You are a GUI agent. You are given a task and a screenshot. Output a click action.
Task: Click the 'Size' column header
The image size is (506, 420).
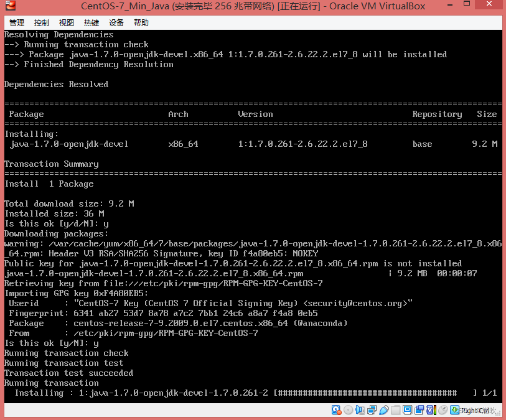tap(487, 114)
